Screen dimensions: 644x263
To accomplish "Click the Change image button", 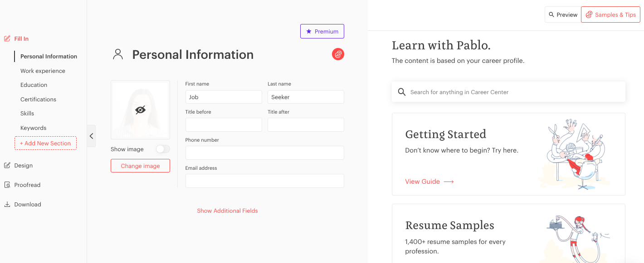I will (x=140, y=166).
